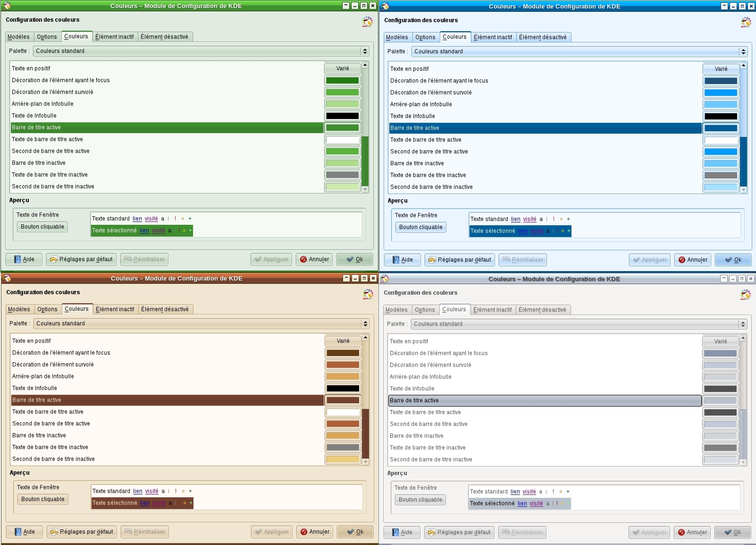756x545 pixels.
Task: Pick Texte de Infobulle swatch in green window
Action: [343, 116]
